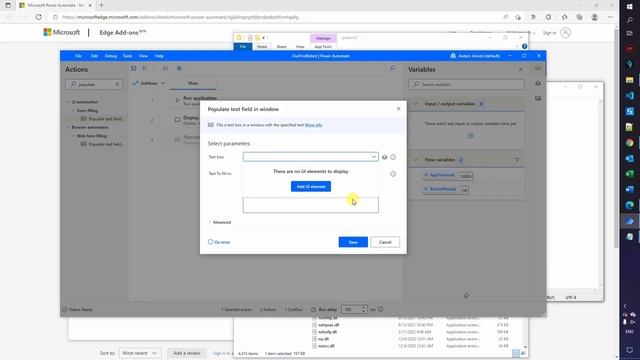
Task: Open the Subflows dropdown
Action: coord(149,83)
